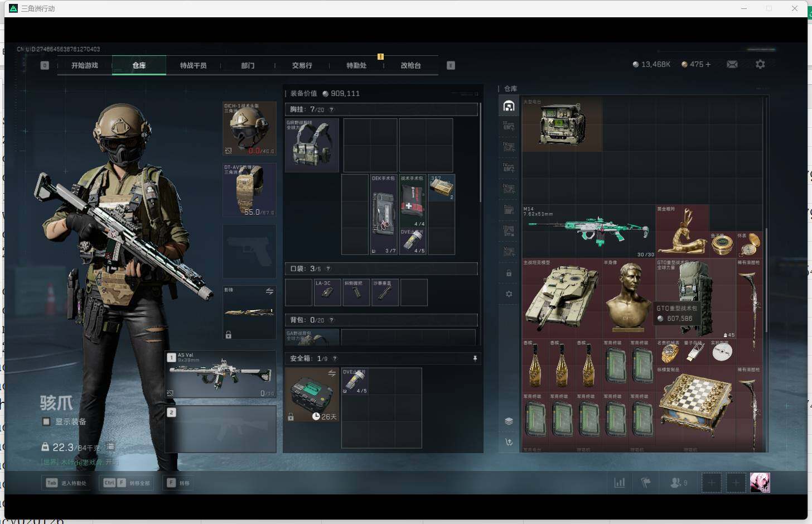Switch to 开始游戏 tab
Image resolution: width=812 pixels, height=524 pixels.
pyautogui.click(x=85, y=65)
